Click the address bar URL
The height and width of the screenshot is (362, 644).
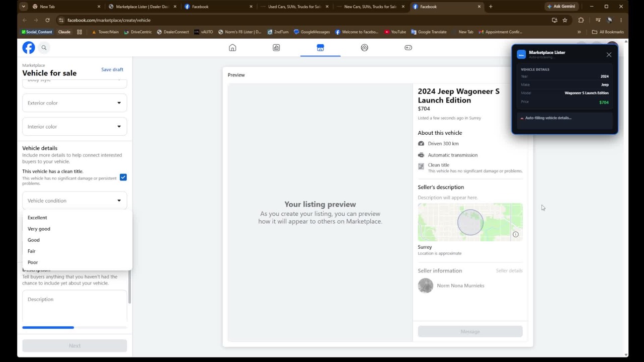(109, 20)
